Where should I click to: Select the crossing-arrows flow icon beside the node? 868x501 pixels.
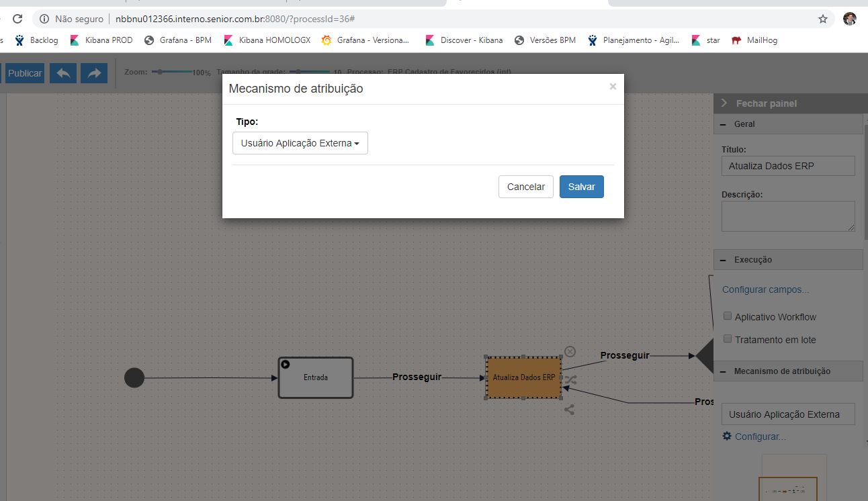(570, 379)
